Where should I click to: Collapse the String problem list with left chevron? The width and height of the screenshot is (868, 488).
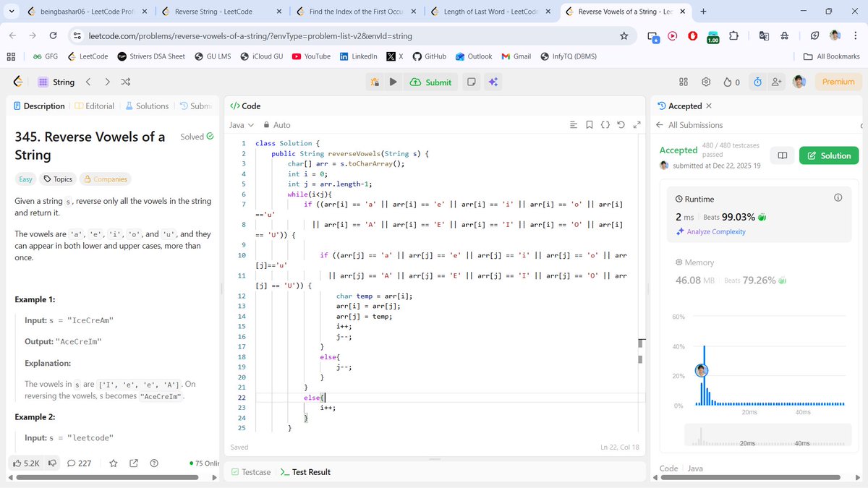click(x=88, y=82)
